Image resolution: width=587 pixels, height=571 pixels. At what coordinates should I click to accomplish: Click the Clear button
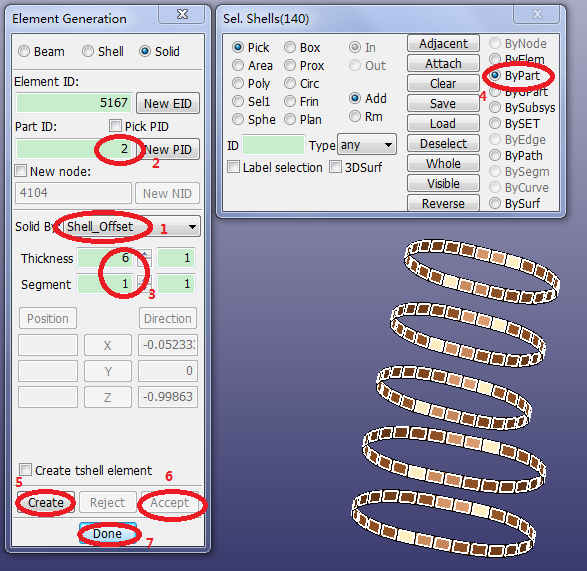point(443,83)
